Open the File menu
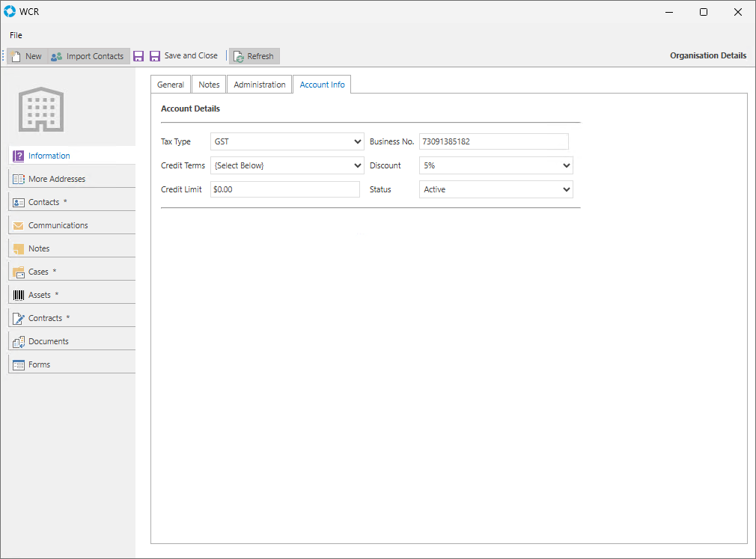The image size is (756, 559). coord(16,35)
